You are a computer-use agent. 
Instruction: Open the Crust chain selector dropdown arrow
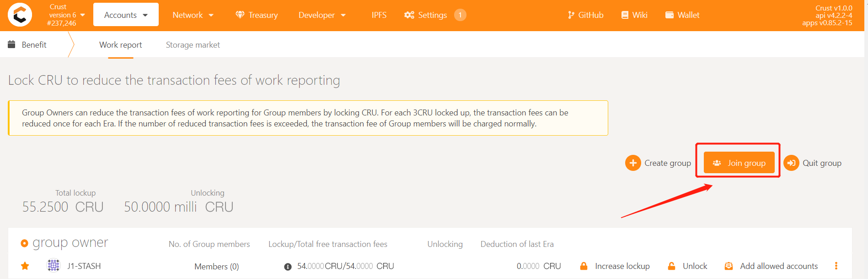83,15
